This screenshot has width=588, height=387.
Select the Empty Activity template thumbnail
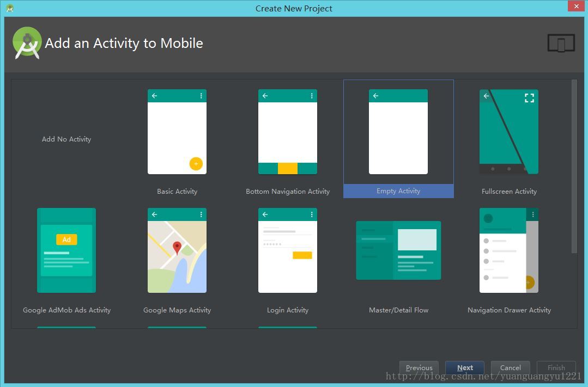coord(398,132)
